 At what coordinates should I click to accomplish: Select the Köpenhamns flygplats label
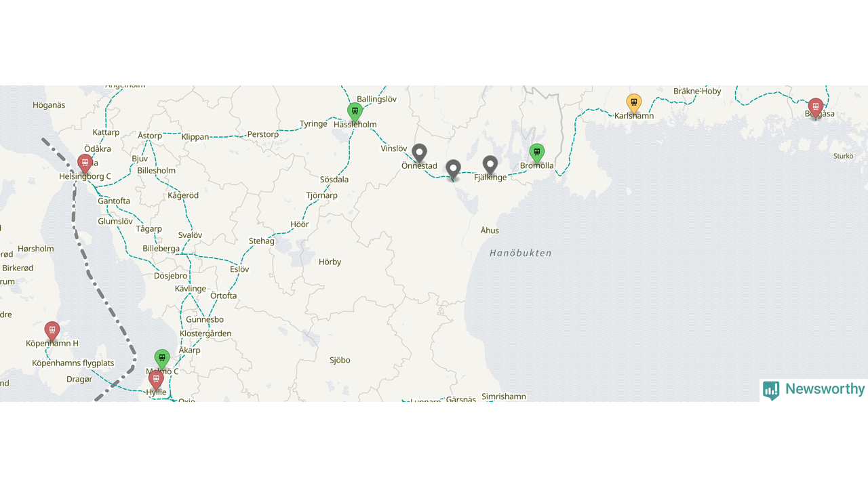coord(73,363)
